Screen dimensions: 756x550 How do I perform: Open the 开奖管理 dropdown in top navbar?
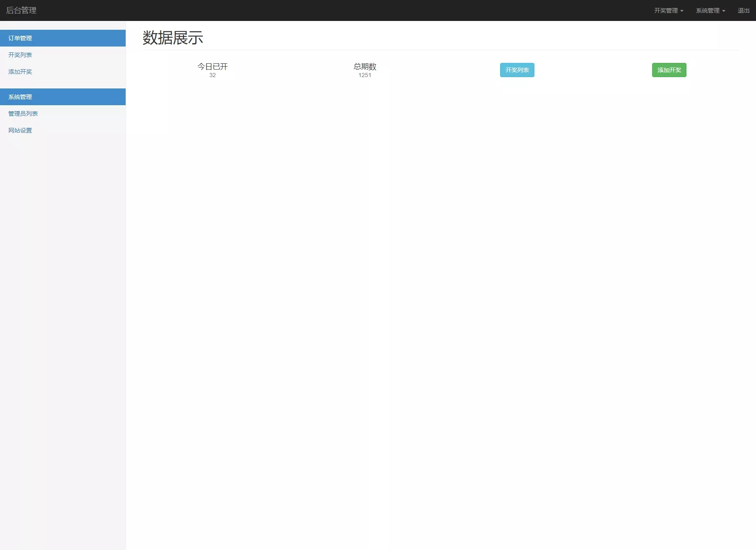(x=666, y=10)
